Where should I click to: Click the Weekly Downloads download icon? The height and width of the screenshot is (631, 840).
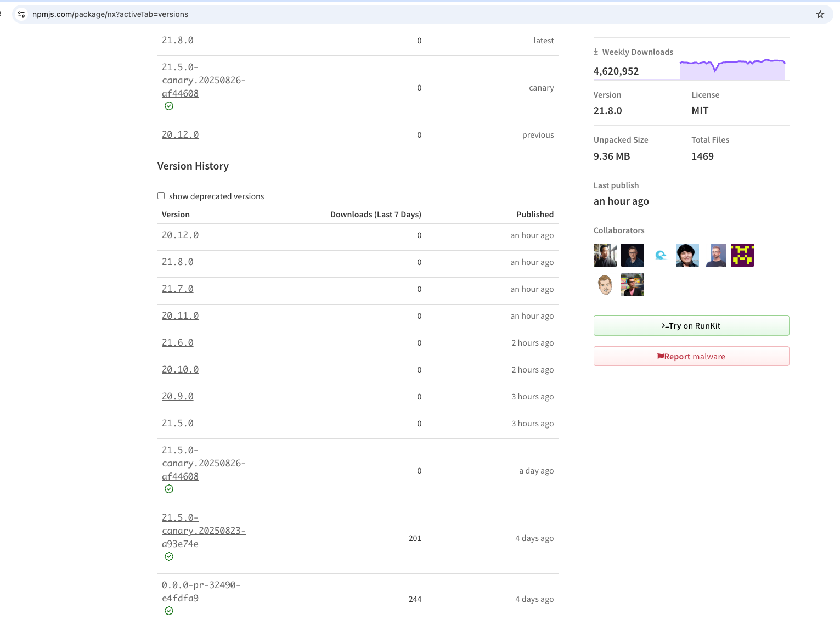point(596,52)
